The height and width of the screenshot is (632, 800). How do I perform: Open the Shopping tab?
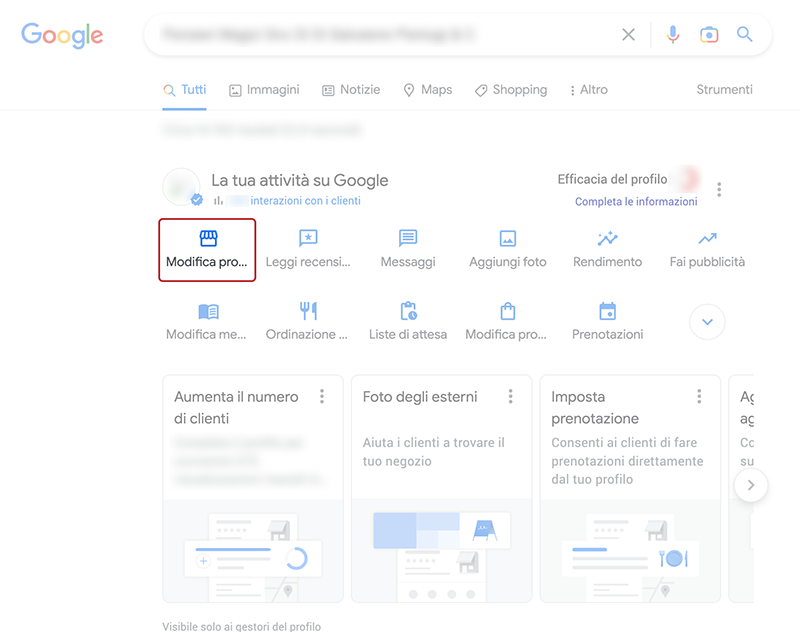coord(511,90)
